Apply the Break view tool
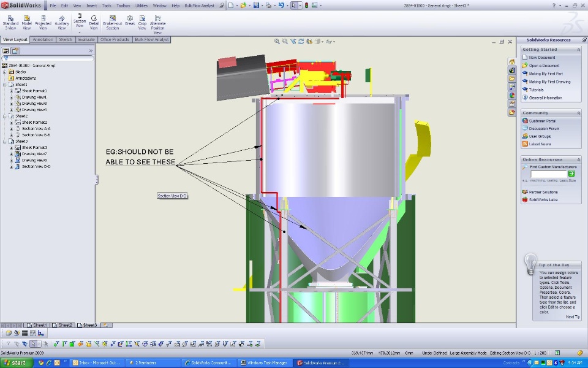This screenshot has height=368, width=588. point(130,21)
